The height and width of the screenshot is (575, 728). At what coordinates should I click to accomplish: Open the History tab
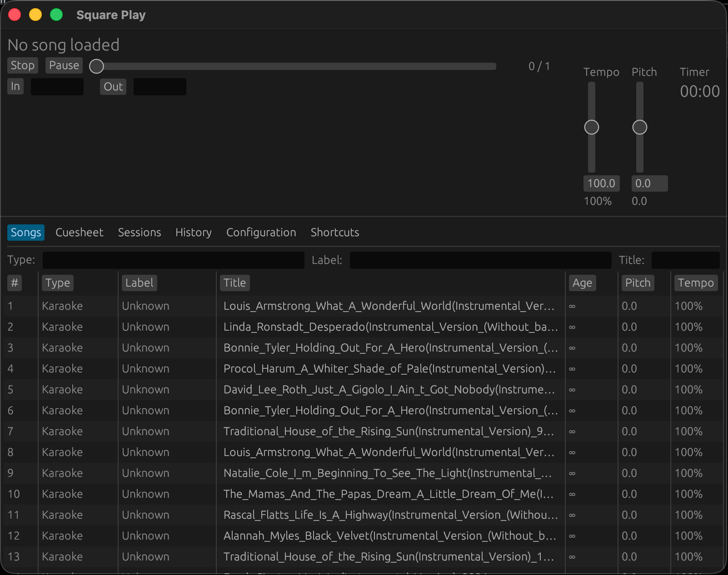(193, 233)
